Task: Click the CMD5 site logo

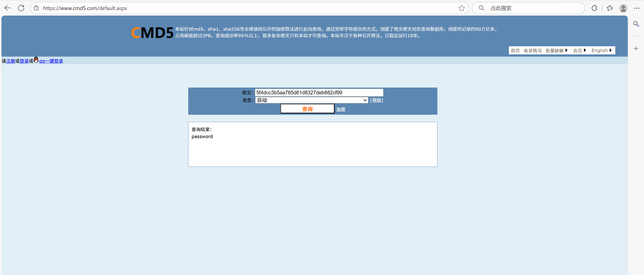Action: click(x=152, y=33)
